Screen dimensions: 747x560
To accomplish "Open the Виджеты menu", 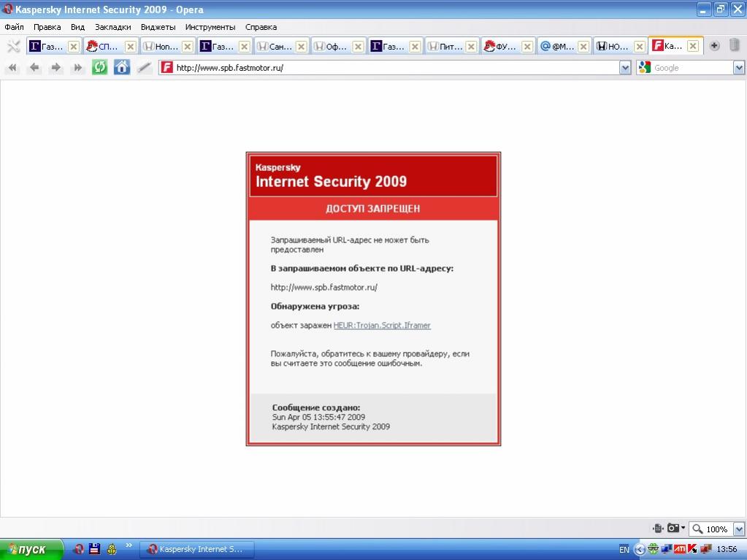I will (158, 27).
